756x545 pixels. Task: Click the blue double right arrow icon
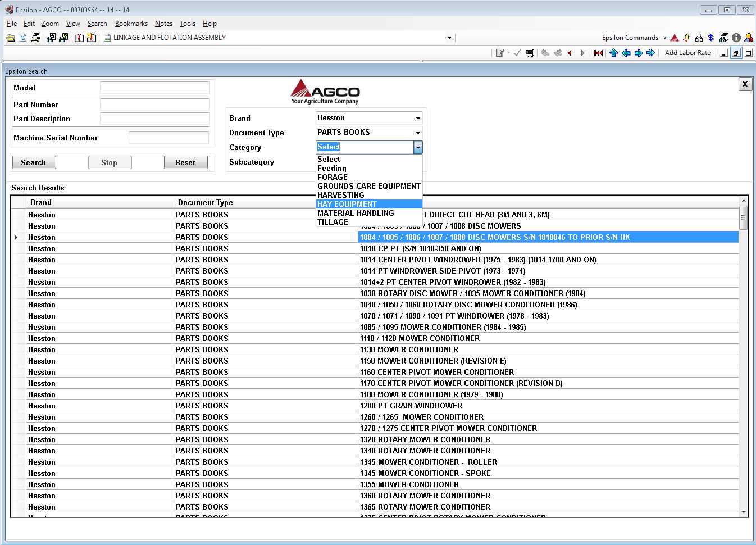tap(651, 53)
